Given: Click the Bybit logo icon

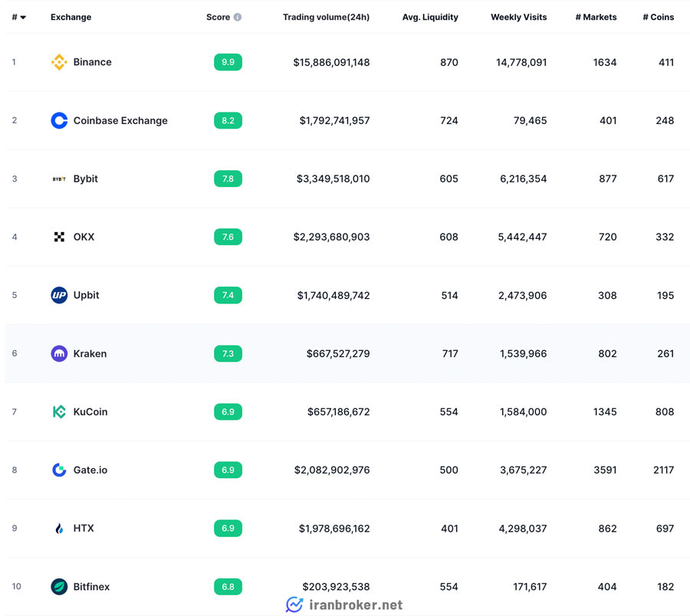Looking at the screenshot, I should click(59, 179).
